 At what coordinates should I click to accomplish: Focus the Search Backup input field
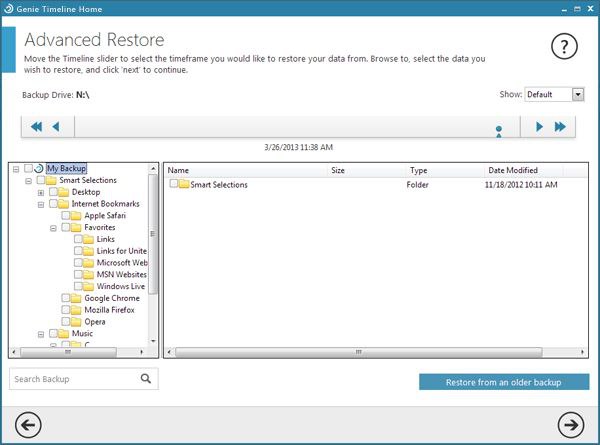[x=72, y=379]
